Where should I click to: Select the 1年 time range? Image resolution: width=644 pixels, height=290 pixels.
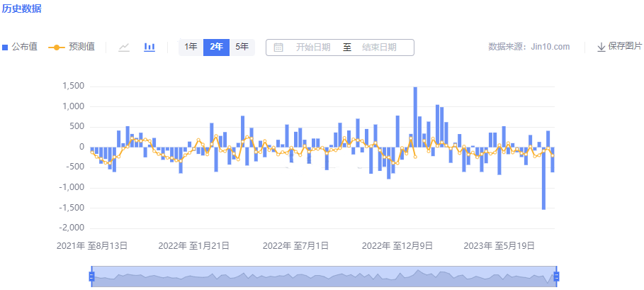(x=191, y=47)
